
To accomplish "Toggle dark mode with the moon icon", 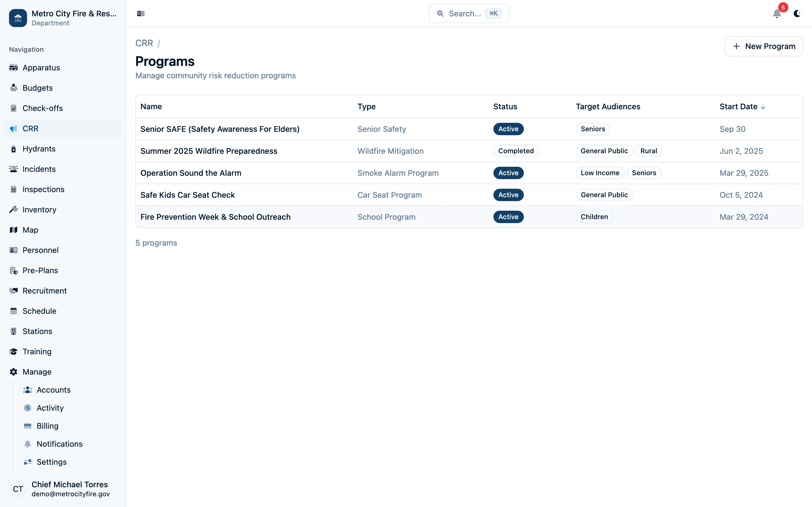I will (797, 14).
